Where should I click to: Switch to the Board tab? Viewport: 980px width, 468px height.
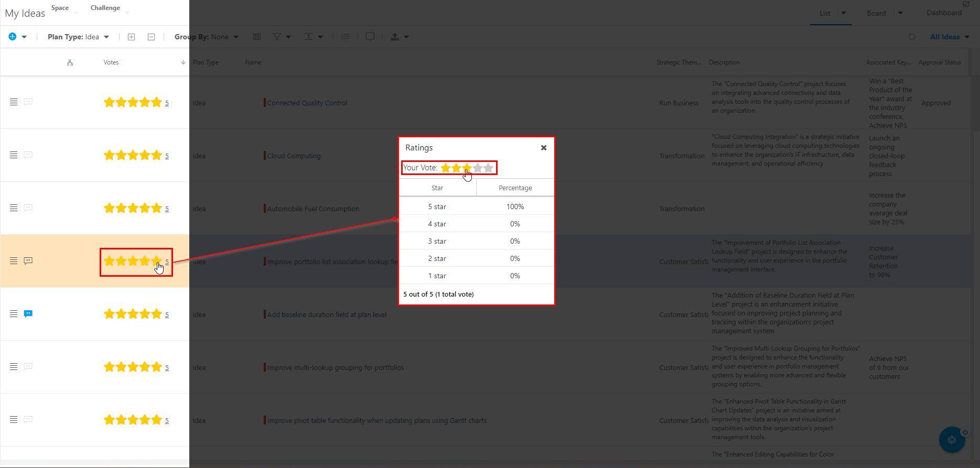[x=876, y=13]
